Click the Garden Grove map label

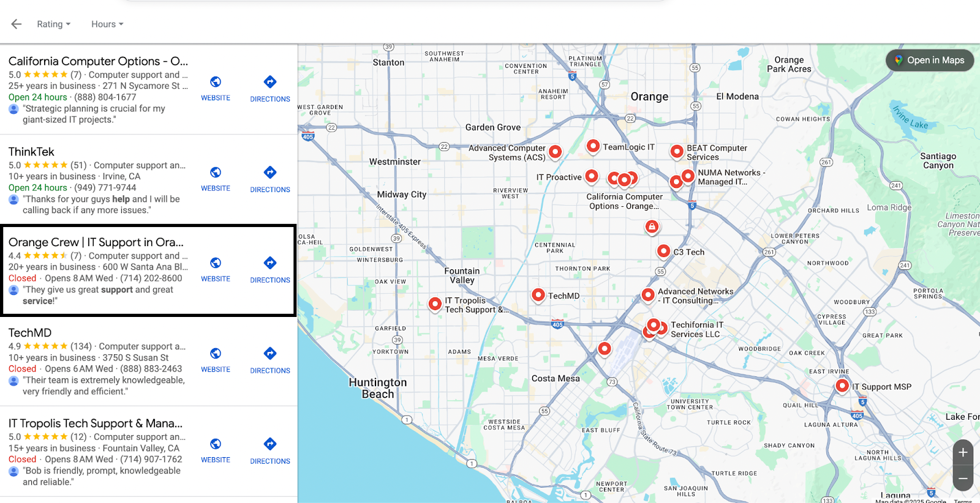493,127
